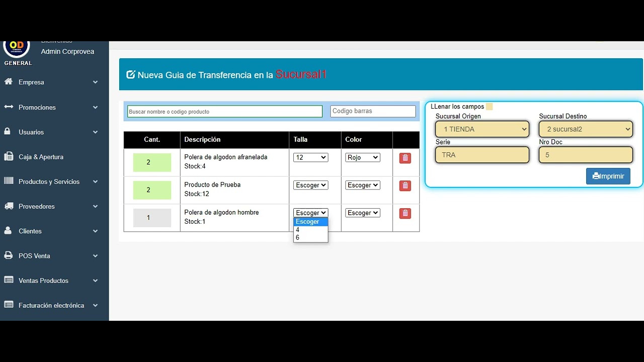Click quantity field for Polera de algodon afranelada
This screenshot has width=644, height=362.
click(x=152, y=162)
